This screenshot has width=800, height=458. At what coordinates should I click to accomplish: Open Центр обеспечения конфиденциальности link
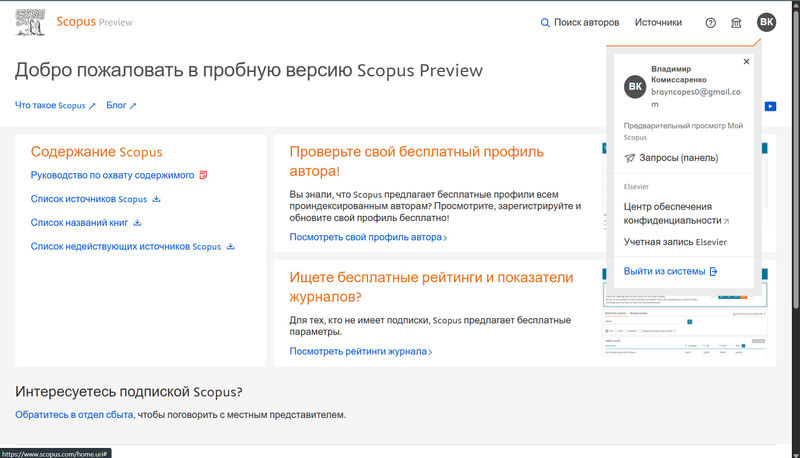click(672, 212)
